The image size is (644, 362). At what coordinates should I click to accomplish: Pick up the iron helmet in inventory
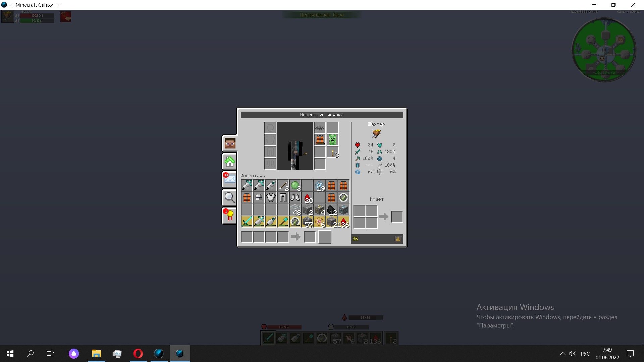(x=259, y=197)
